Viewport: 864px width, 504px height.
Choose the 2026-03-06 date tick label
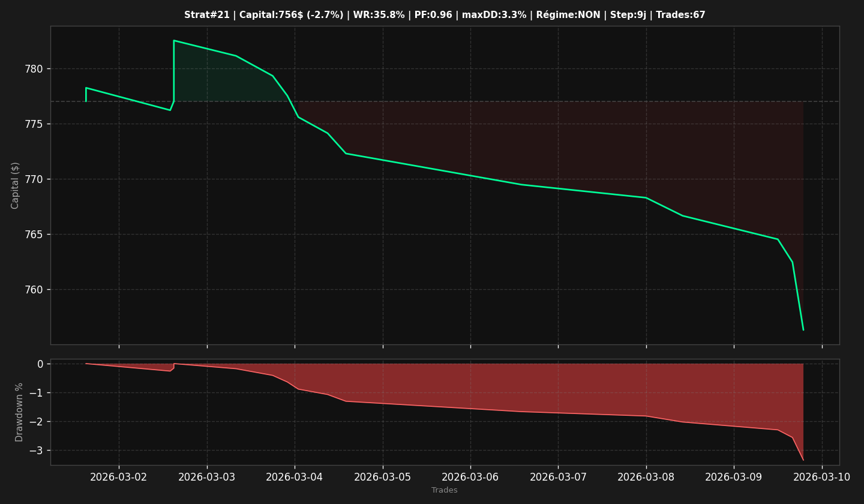470,477
